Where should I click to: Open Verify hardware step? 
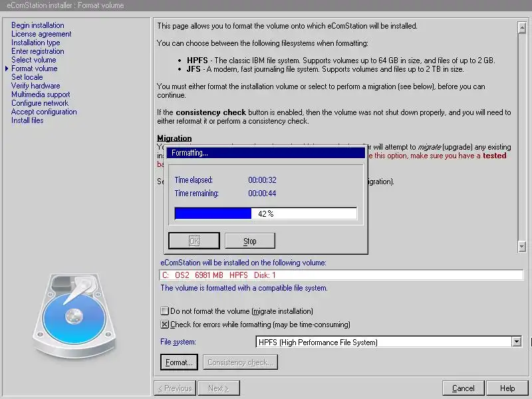point(36,86)
